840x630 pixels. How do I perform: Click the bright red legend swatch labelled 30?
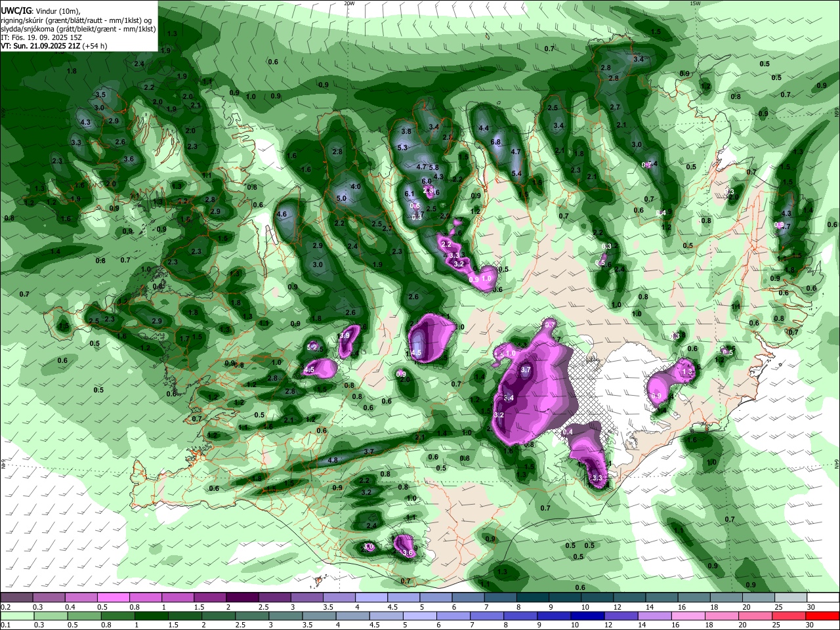pyautogui.click(x=824, y=616)
